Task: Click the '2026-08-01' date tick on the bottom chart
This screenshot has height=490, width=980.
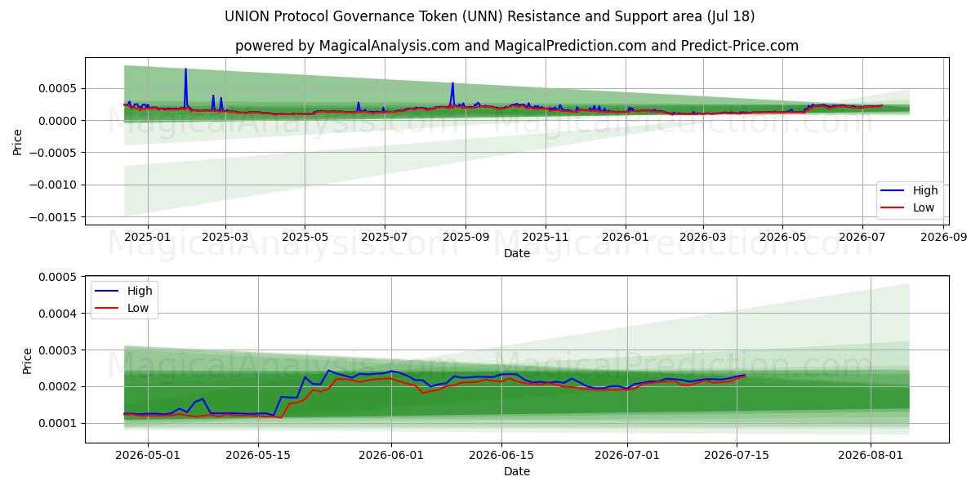Action: pos(872,457)
